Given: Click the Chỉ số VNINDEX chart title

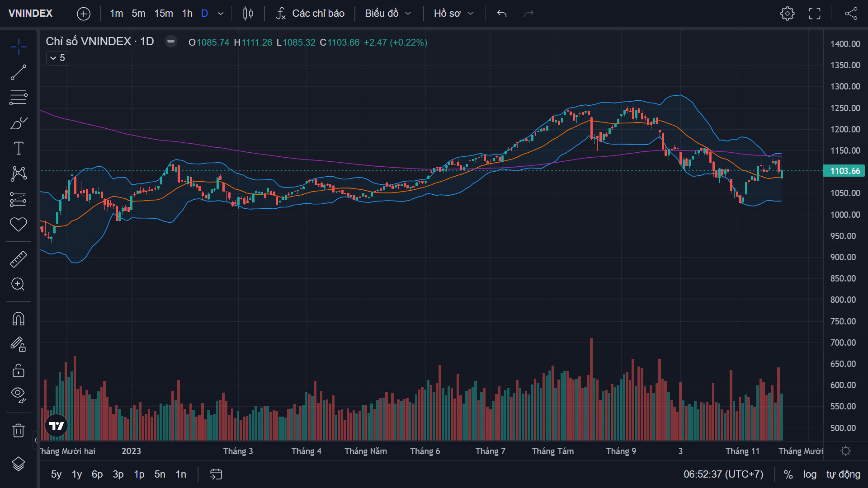Looking at the screenshot, I should [x=100, y=42].
